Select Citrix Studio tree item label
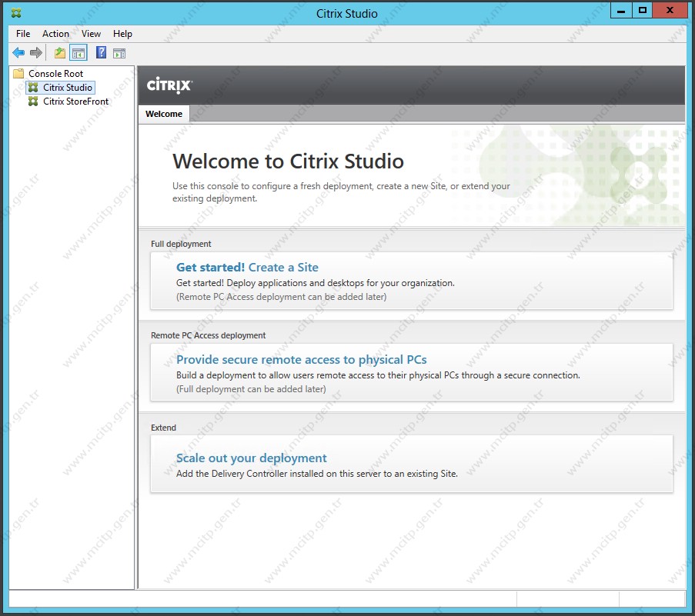This screenshot has height=616, width=695. tap(68, 88)
